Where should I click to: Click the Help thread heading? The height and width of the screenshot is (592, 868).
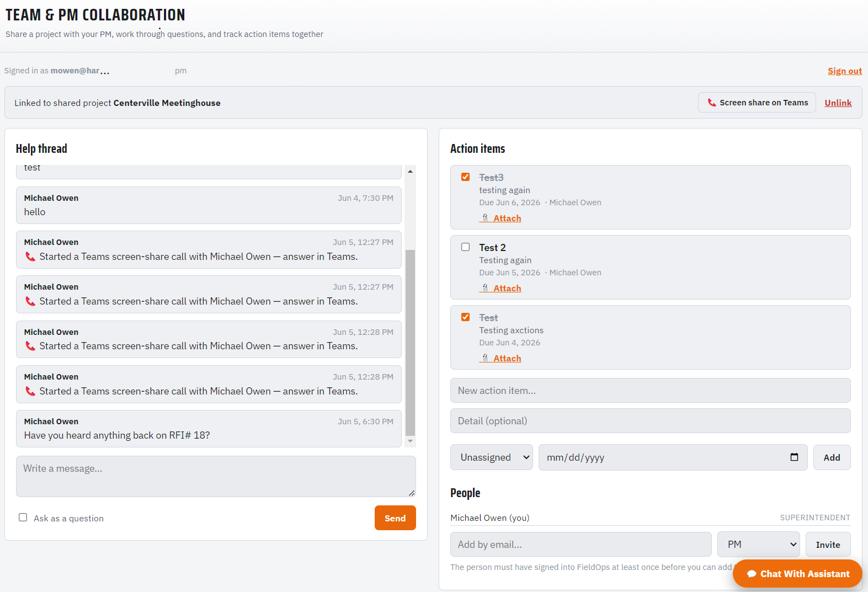pos(41,149)
